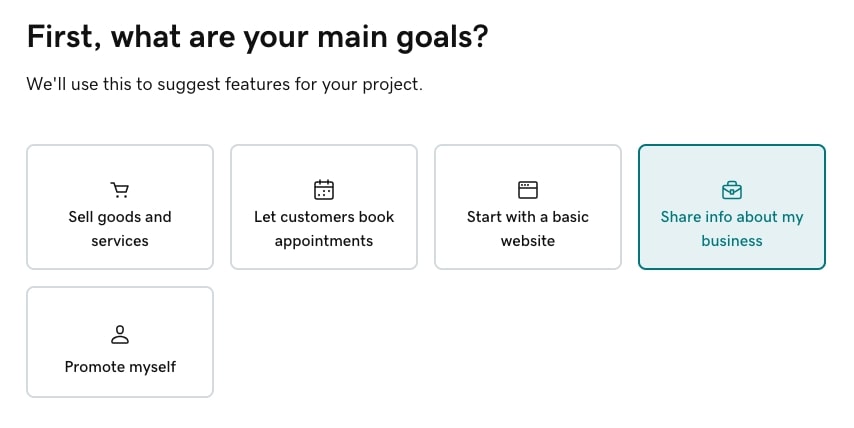Click the word 'services' in the first card
Viewport: 854px width, 428px height.
click(120, 241)
